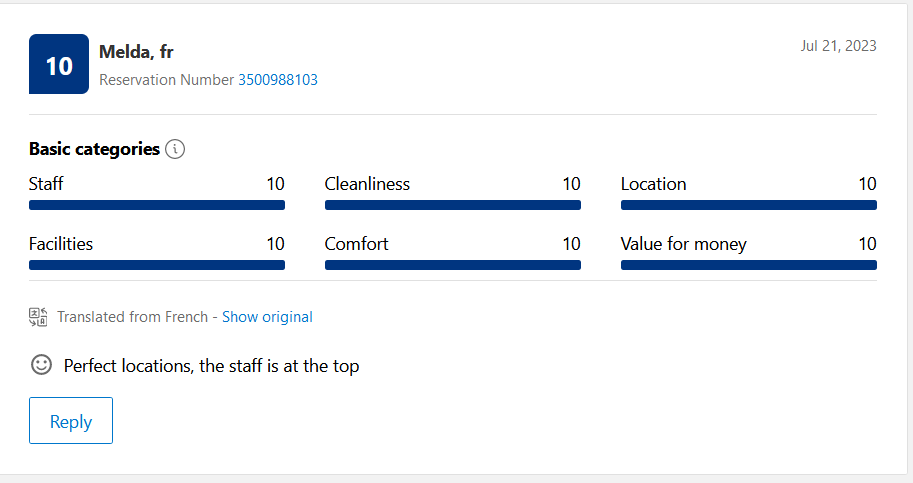This screenshot has width=913, height=483.
Task: Click the Cleanliness rating bar
Action: point(453,205)
